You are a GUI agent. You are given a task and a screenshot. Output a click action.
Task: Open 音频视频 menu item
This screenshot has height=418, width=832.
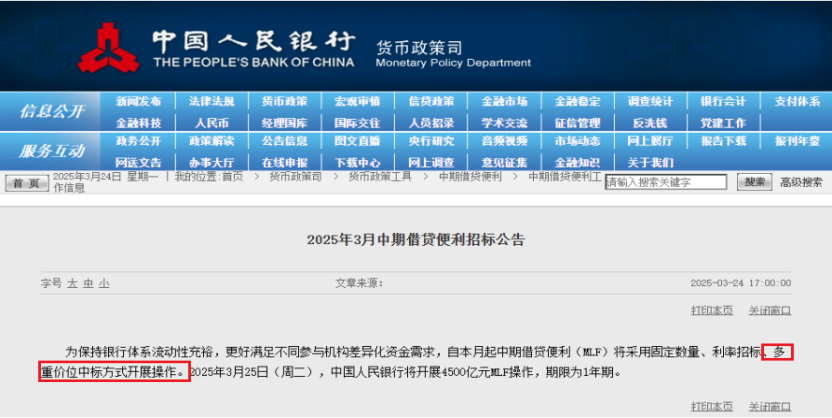(x=504, y=141)
